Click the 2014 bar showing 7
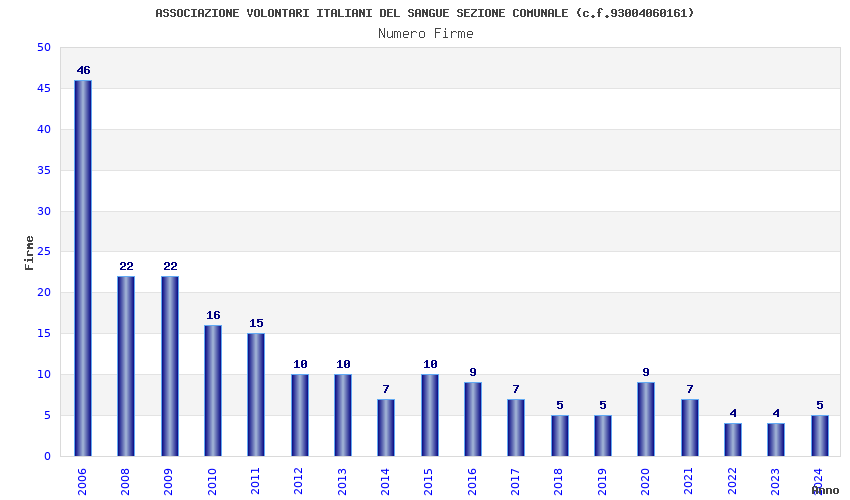This screenshot has height=500, width=850. click(386, 427)
